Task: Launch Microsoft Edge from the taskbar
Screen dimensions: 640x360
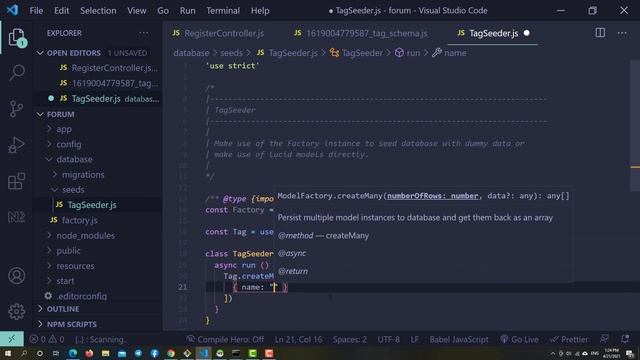Action: coord(73,353)
